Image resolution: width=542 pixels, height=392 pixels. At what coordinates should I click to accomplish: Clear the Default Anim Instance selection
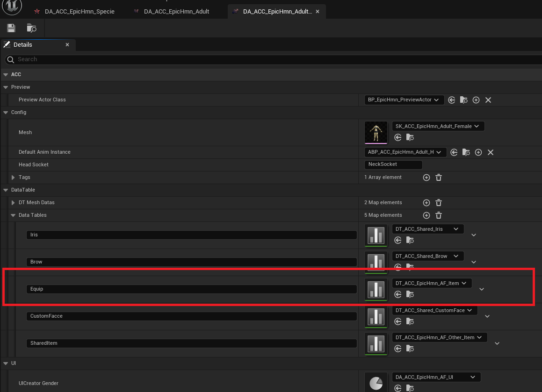click(x=490, y=152)
